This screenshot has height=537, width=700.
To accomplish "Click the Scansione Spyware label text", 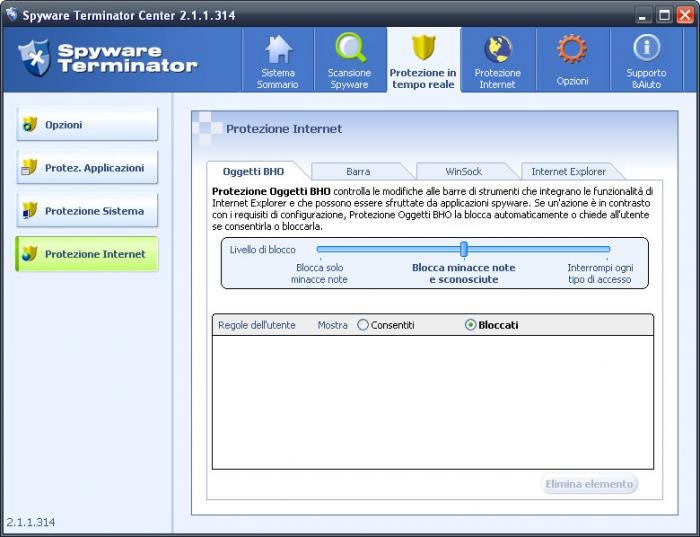I will point(349,79).
